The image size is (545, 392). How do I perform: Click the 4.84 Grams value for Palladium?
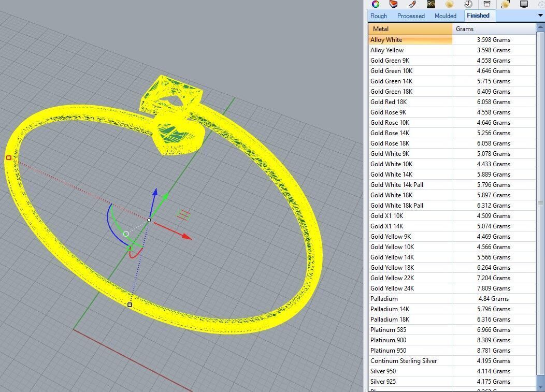point(494,298)
